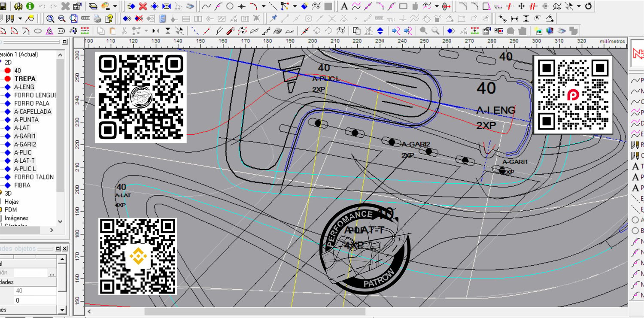
Task: Click the scissors cut icon
Action: 124,31
